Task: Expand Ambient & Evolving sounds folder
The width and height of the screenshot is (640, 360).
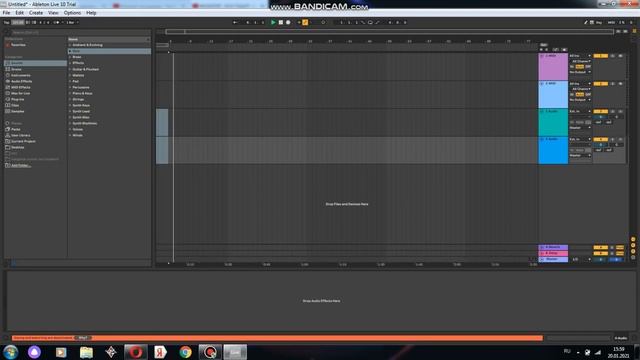Action: 70,45
